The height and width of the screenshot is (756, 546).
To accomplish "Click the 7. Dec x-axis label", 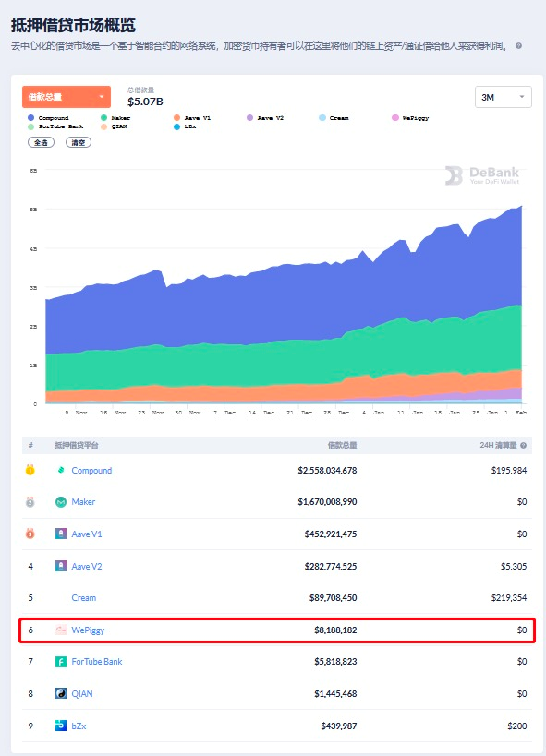I will [225, 413].
